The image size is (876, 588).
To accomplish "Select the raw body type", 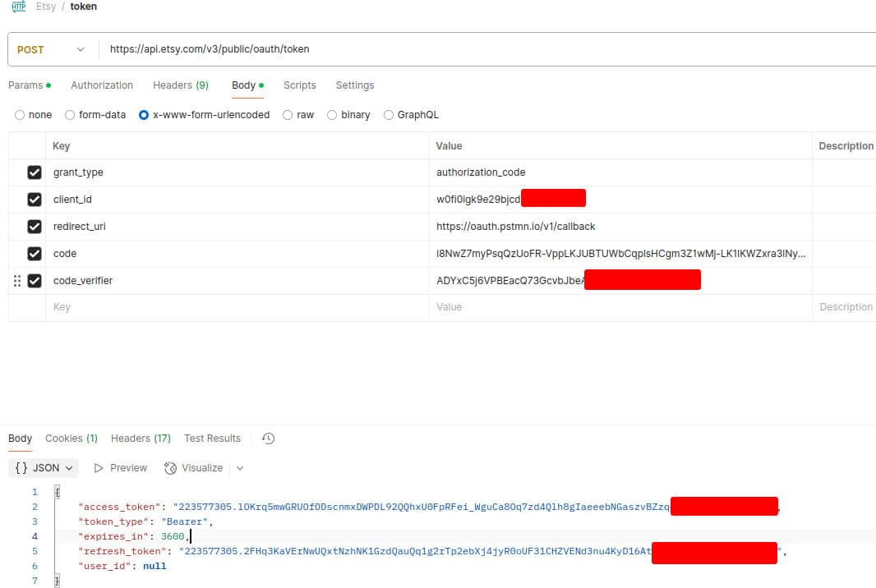I will 288,115.
